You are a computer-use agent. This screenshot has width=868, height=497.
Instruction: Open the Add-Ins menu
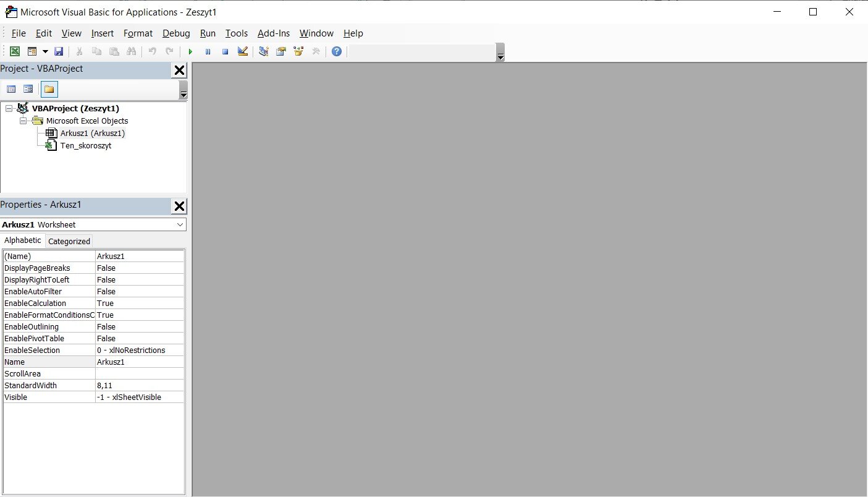click(x=274, y=33)
